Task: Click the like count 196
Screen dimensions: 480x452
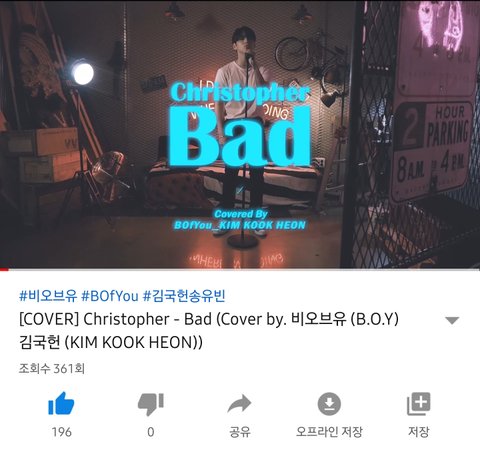Action: 62,432
